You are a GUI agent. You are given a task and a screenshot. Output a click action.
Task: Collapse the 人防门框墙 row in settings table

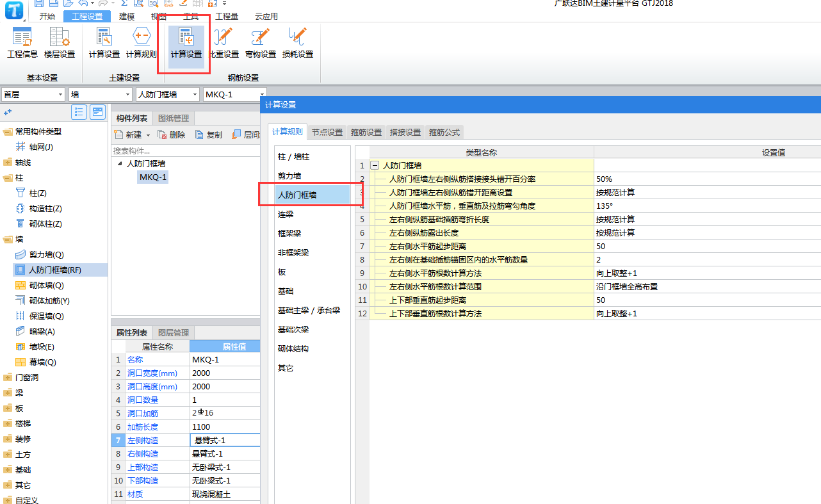pos(375,165)
